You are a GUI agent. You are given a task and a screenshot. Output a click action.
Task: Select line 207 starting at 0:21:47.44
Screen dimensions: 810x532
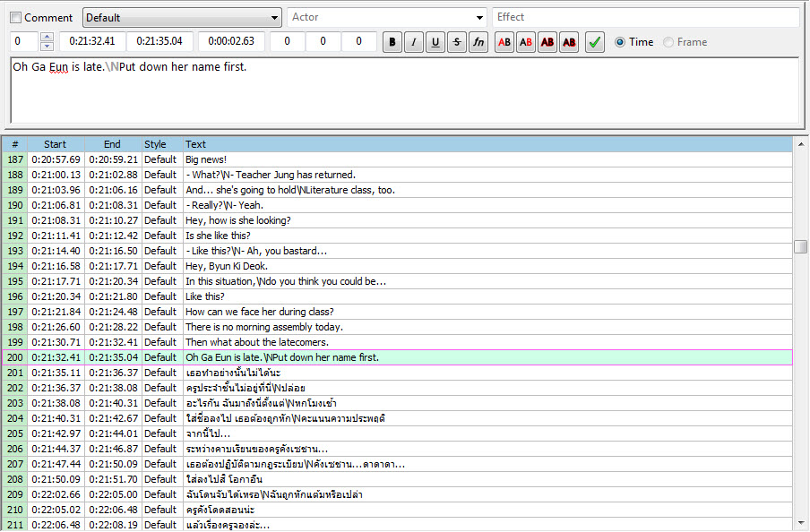397,464
